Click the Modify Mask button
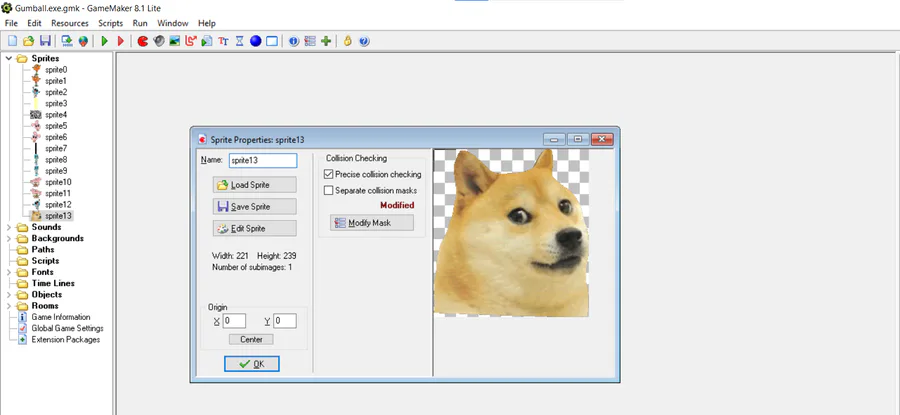 [372, 223]
